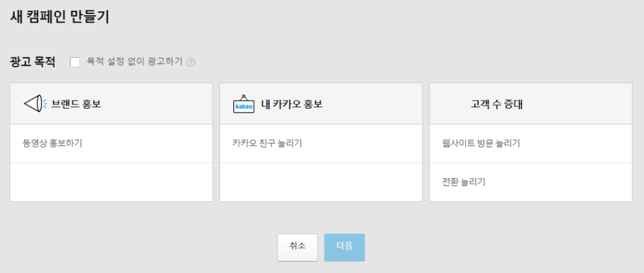Click the blank icon area left of 고객 수 증대
This screenshot has width=644, height=273.
coord(454,104)
